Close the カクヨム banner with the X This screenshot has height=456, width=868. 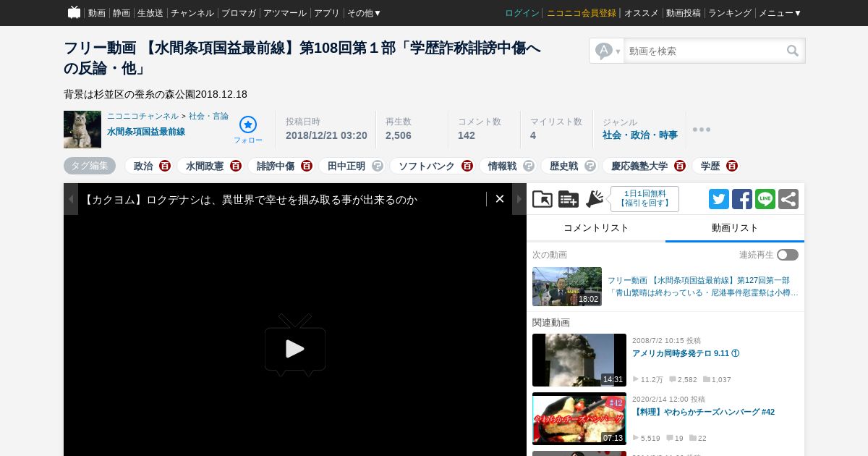click(x=499, y=199)
